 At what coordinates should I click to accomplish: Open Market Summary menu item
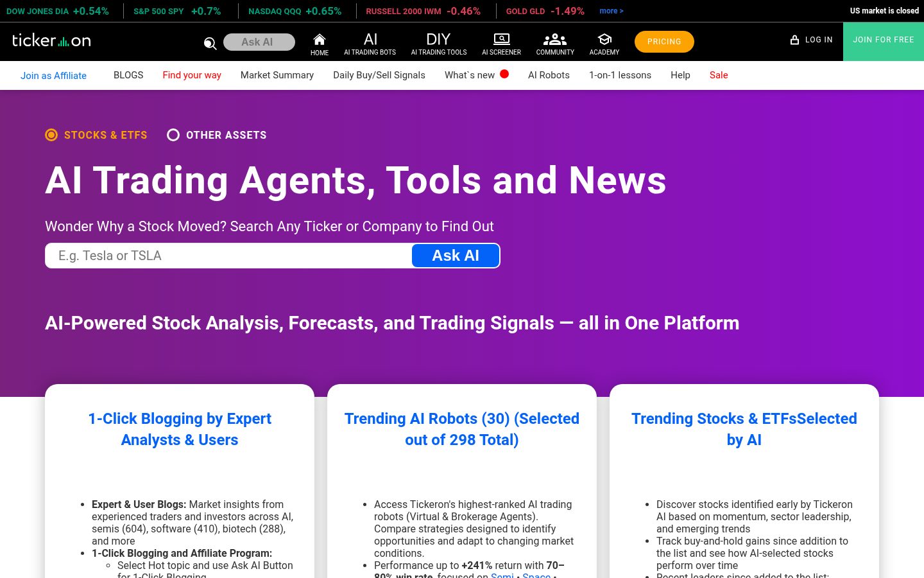click(x=277, y=75)
